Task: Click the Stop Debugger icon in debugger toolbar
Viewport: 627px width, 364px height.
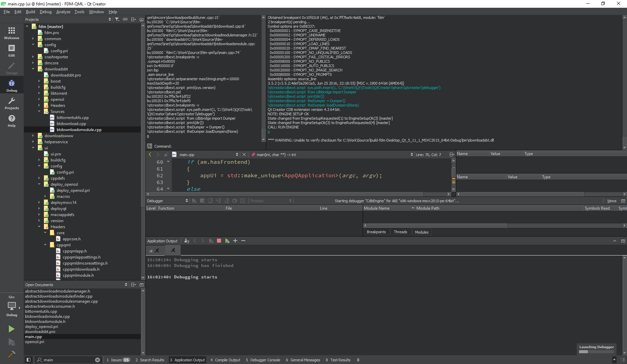Action: point(202,201)
